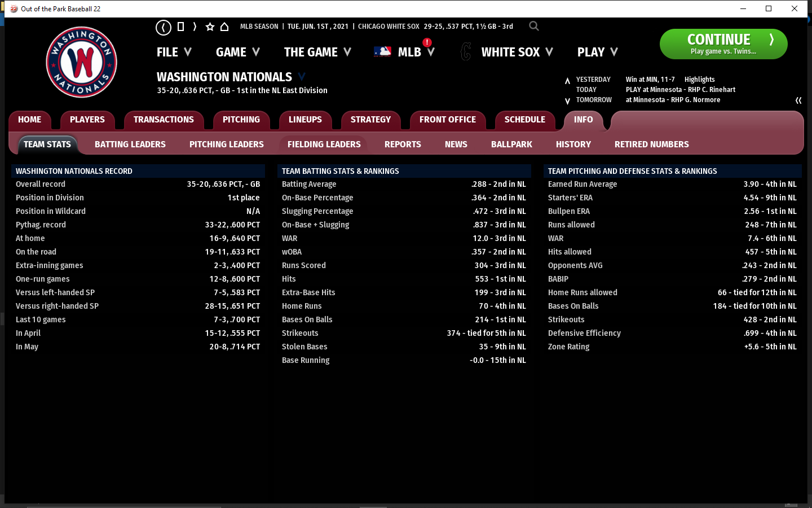Screen dimensions: 812x508
Task: Collapse the schedule panel with double chevron
Action: pos(798,100)
